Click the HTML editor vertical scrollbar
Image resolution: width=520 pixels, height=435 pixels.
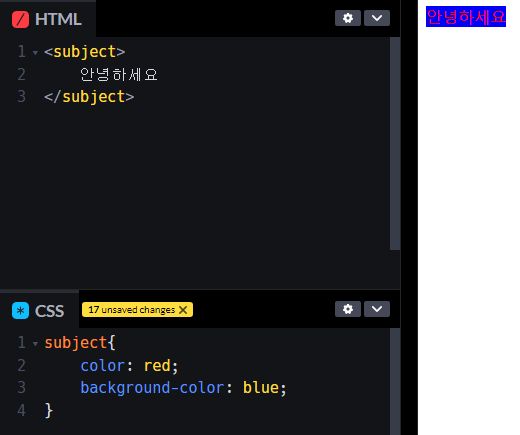(395, 143)
